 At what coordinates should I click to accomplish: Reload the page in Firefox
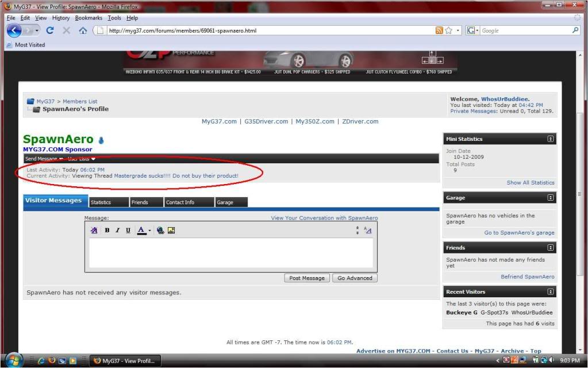[49, 30]
